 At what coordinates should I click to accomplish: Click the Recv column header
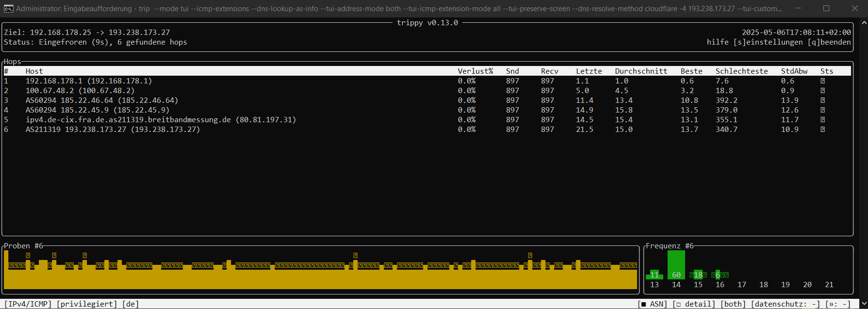(x=550, y=71)
